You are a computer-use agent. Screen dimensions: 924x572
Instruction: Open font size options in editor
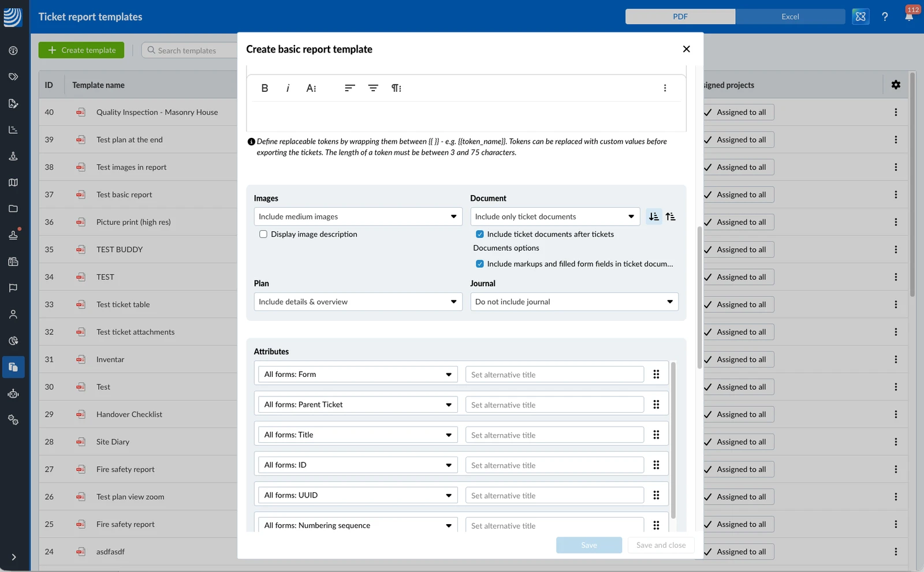coord(311,88)
